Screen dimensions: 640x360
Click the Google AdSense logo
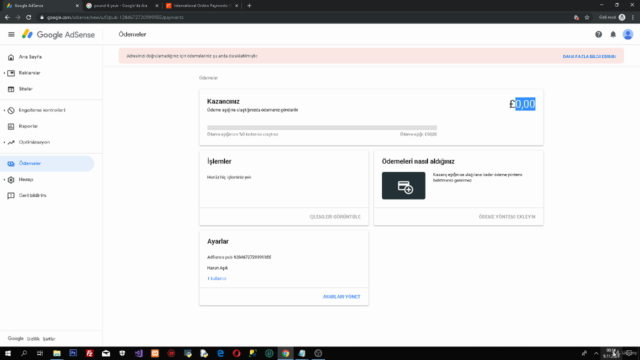pyautogui.click(x=58, y=35)
